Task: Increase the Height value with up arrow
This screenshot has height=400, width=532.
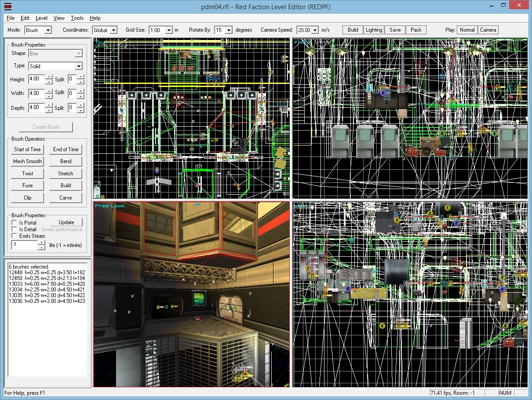Action: [48, 77]
